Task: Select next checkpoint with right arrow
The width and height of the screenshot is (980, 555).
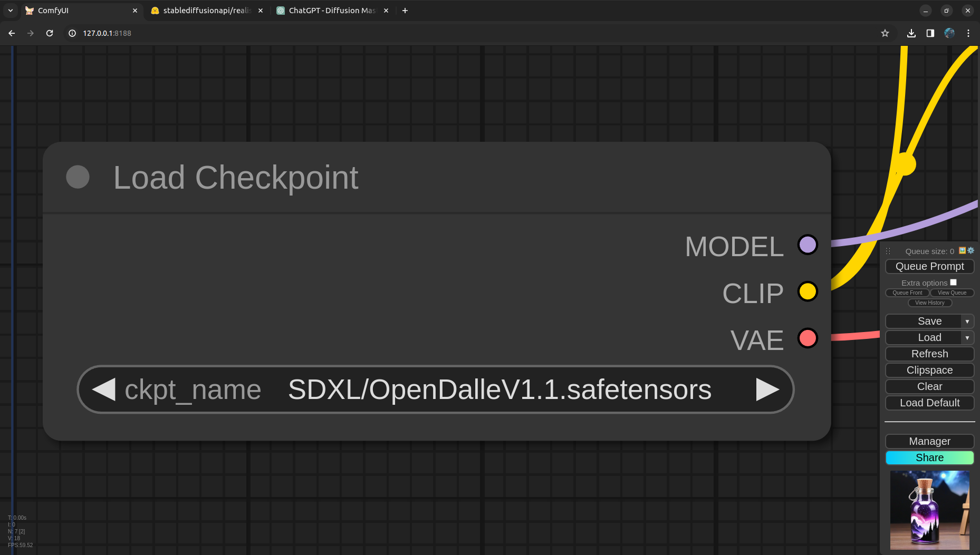Action: tap(767, 390)
